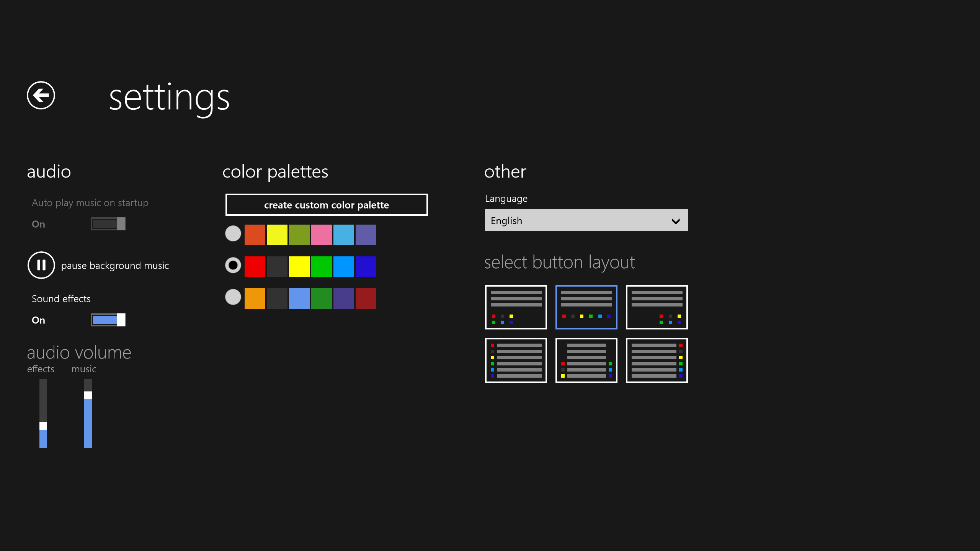Click the bright yellow swatch in second palette
Viewport: 980px width, 551px height.
299,266
